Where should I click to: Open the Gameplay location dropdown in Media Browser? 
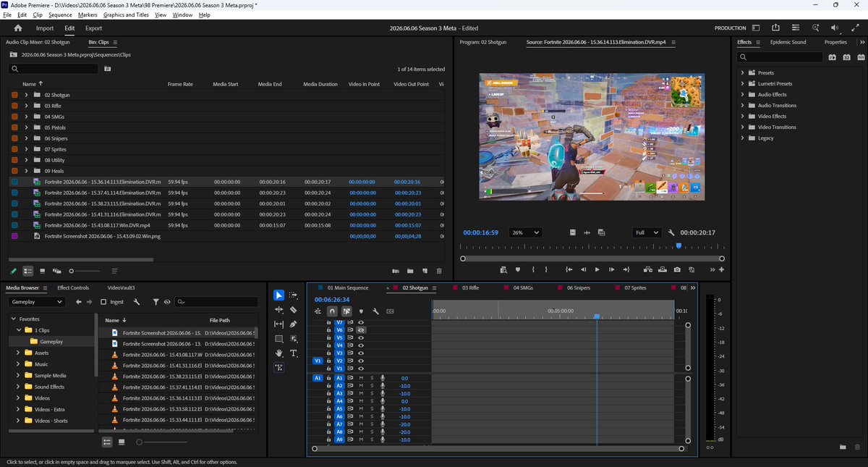click(x=38, y=302)
